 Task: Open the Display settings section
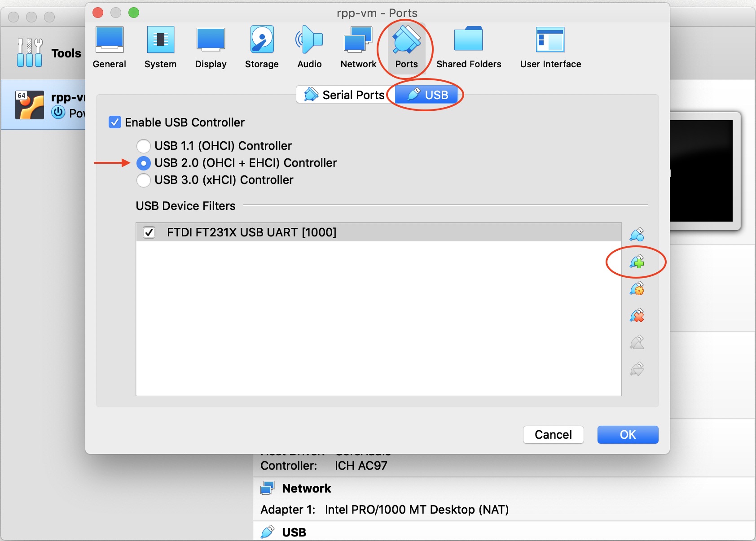click(211, 48)
